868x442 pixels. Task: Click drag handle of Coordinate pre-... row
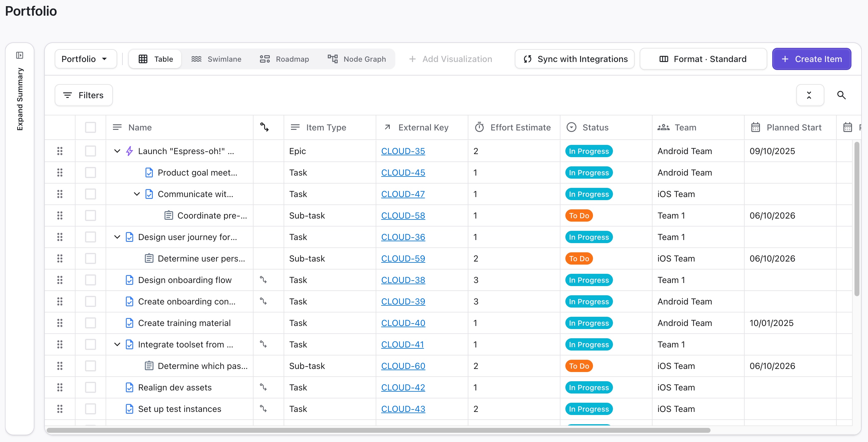point(60,215)
